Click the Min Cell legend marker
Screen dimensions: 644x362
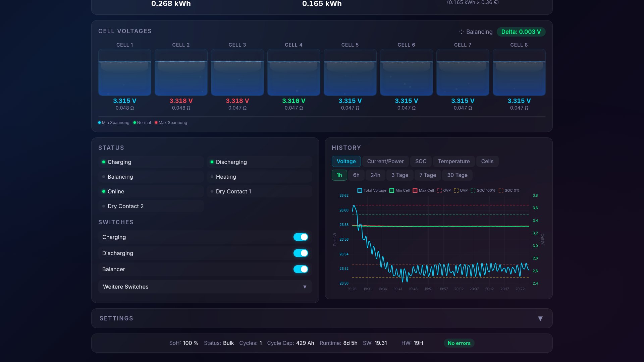pos(391,190)
